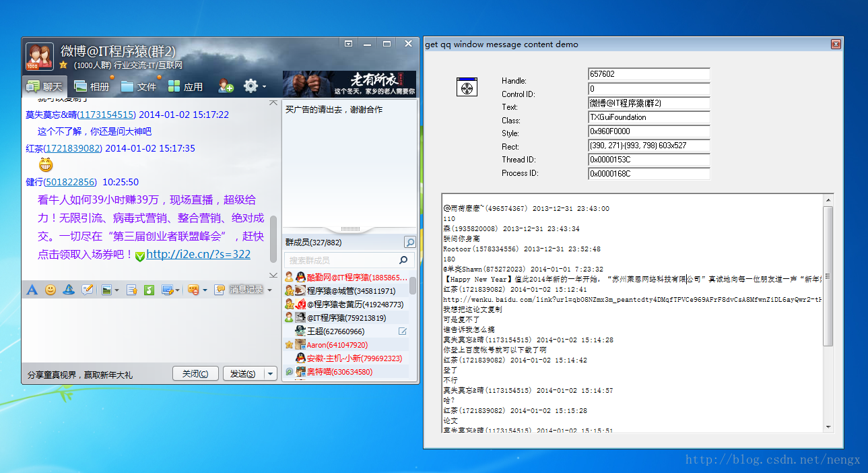Click the message blocking icon

(x=193, y=290)
